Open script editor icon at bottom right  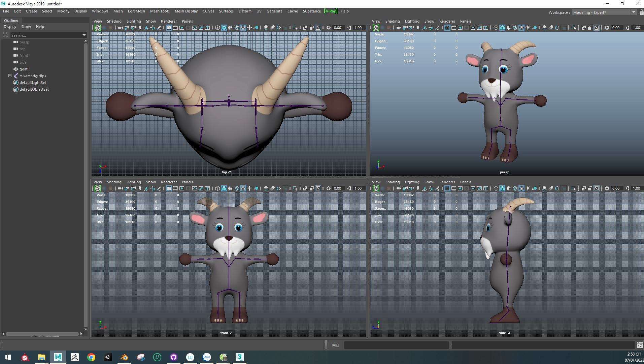pyautogui.click(x=640, y=345)
